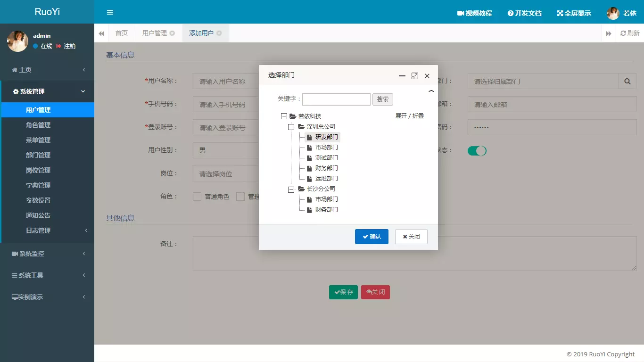
Task: Switch to the 首页 tab
Action: point(122,33)
